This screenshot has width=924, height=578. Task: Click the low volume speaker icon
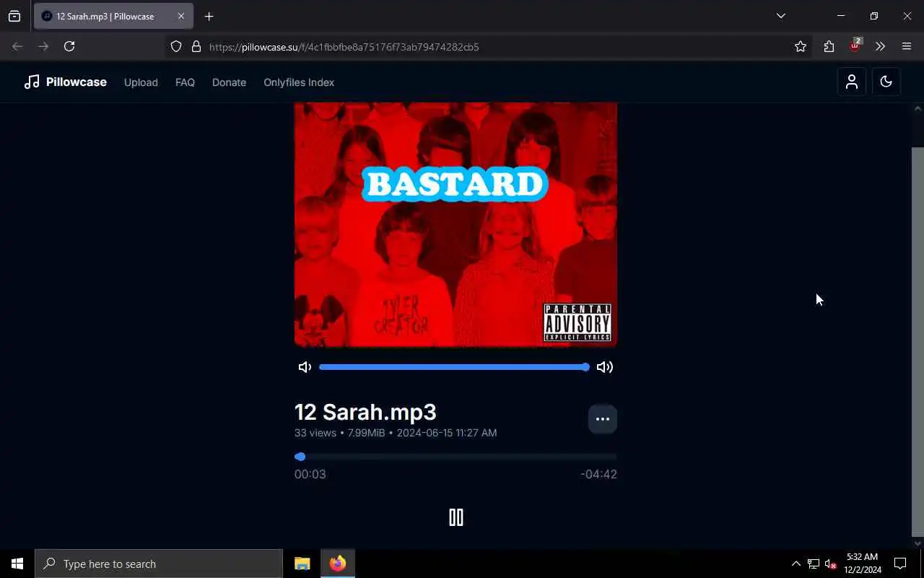coord(305,367)
